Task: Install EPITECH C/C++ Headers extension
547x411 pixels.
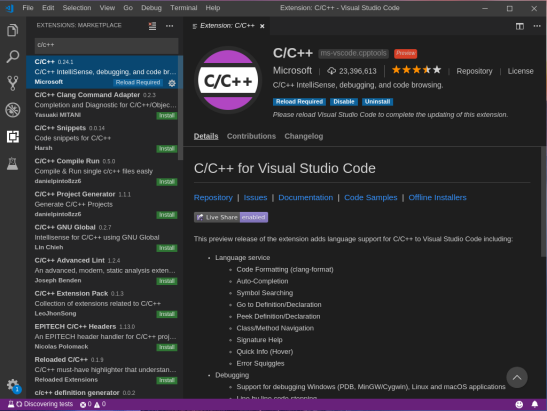Action: 167,347
